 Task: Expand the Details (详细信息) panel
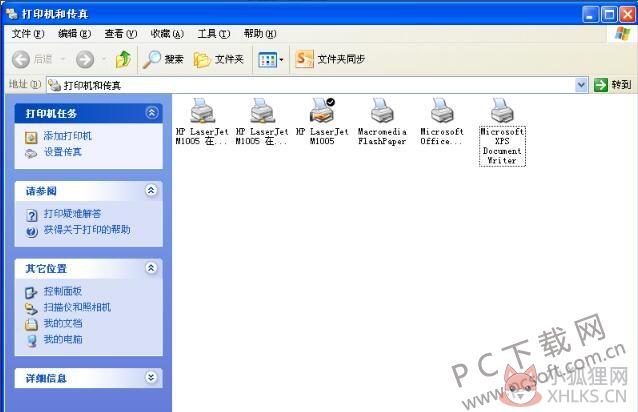tap(151, 378)
